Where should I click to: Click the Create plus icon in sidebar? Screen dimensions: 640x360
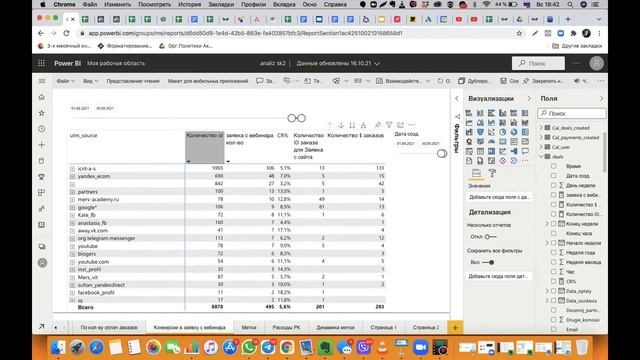coord(42,145)
